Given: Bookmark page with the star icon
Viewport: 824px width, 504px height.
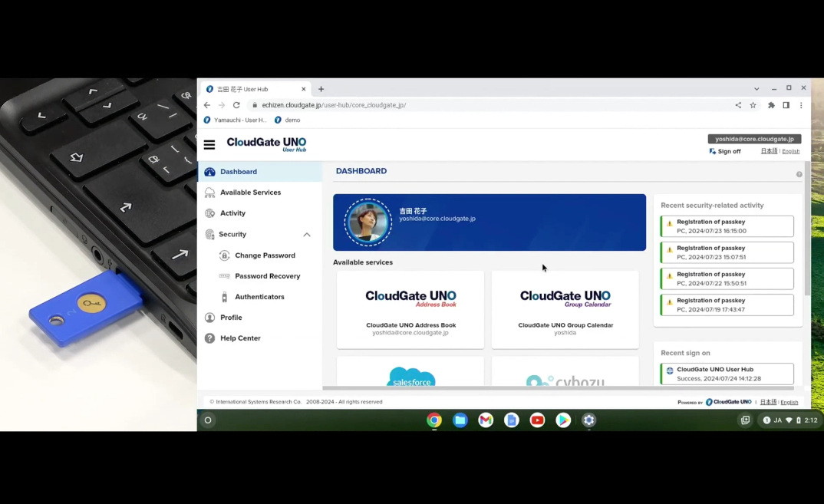Looking at the screenshot, I should point(753,105).
